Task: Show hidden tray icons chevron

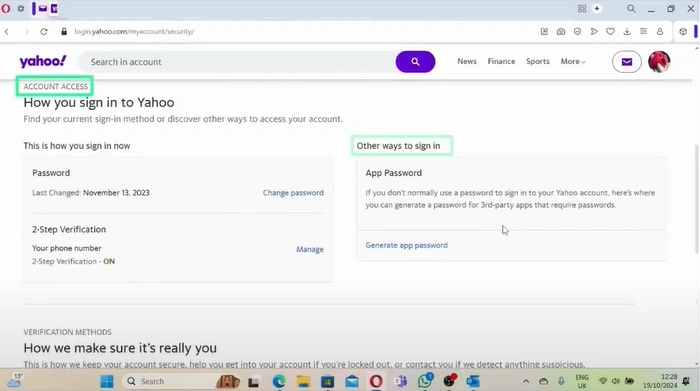Action: click(526, 381)
